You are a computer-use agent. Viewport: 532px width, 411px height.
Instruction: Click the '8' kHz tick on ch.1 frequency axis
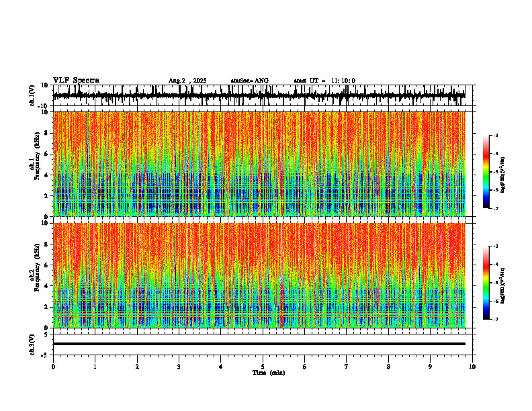tap(46, 133)
